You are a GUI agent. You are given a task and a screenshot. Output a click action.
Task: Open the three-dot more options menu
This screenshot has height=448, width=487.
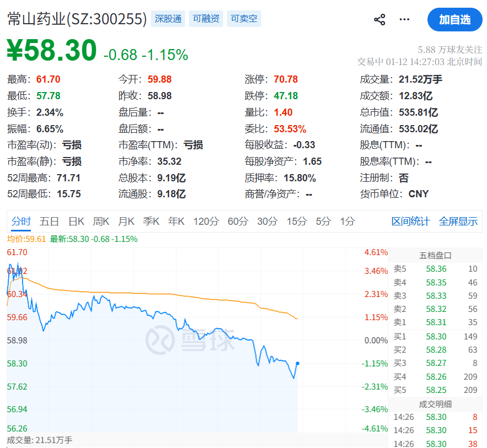click(404, 20)
